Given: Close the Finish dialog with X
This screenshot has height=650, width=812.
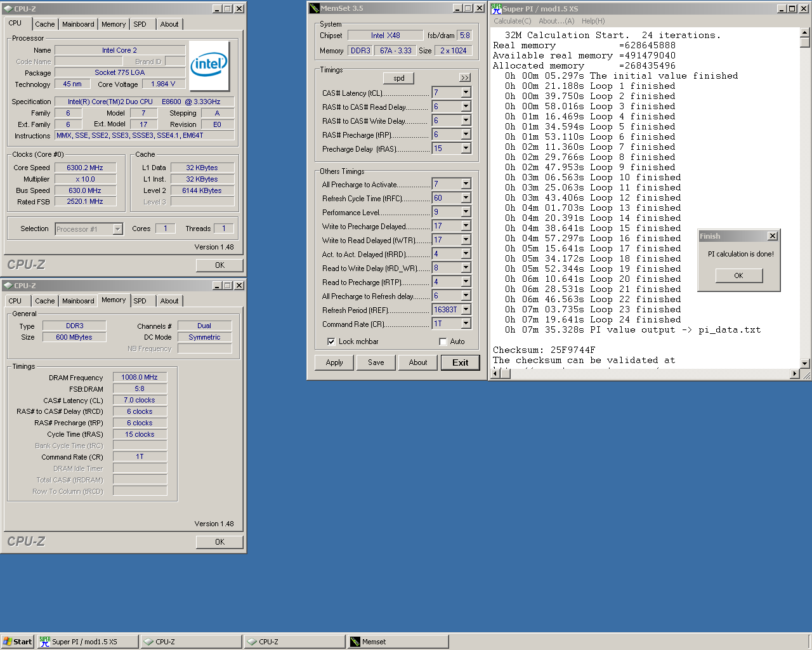Looking at the screenshot, I should (772, 235).
